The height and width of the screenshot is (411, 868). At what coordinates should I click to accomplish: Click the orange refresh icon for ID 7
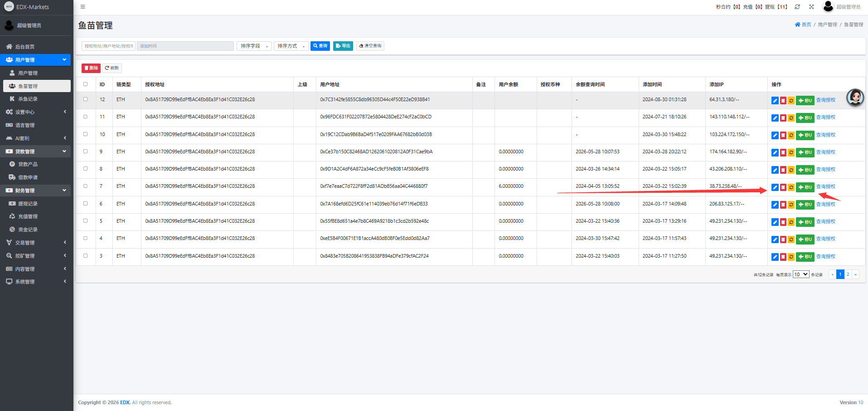click(x=791, y=187)
